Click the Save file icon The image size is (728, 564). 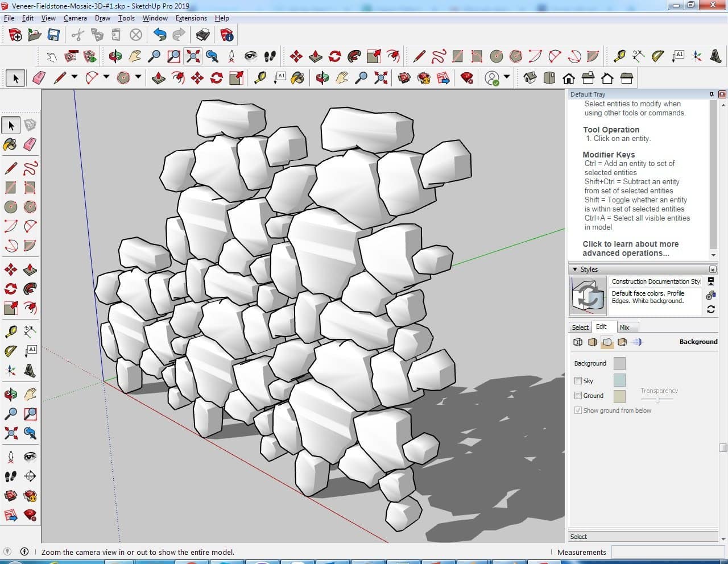tap(53, 35)
